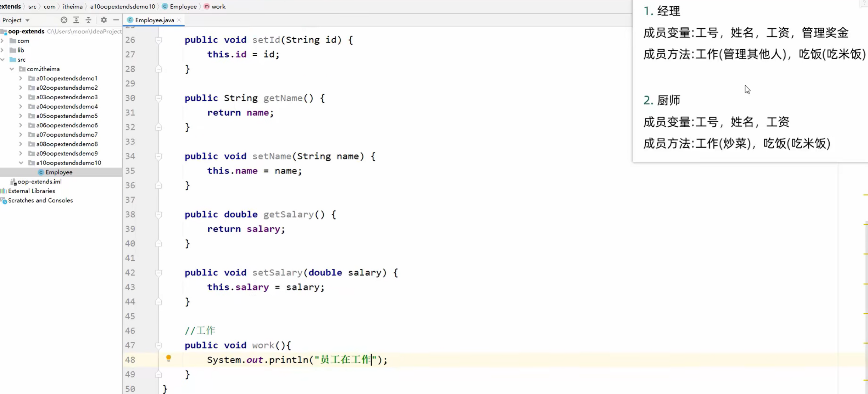Click the src item in the breadcrumb bar
Image resolution: width=868 pixels, height=394 pixels.
pos(32,6)
